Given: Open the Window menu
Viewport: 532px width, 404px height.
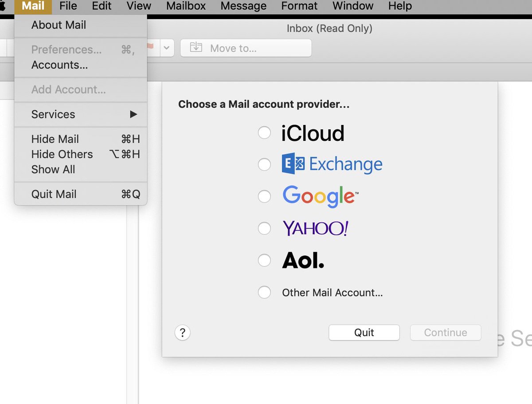Looking at the screenshot, I should pos(353,6).
